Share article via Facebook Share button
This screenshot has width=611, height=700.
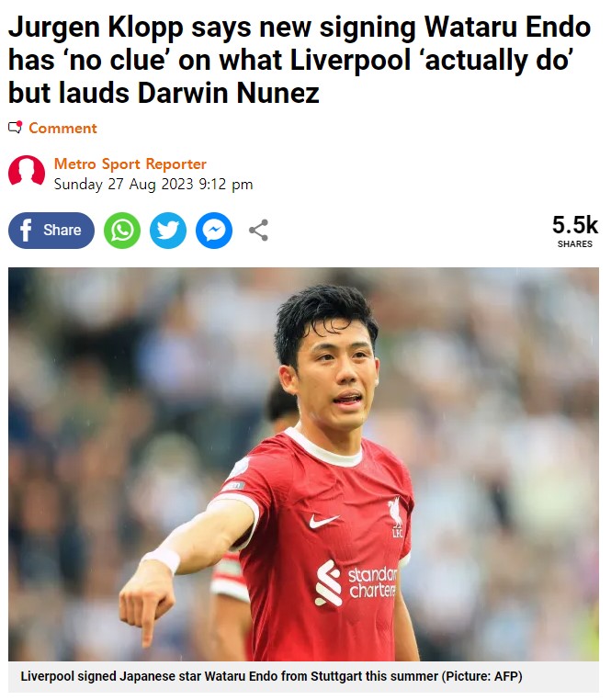click(x=51, y=231)
